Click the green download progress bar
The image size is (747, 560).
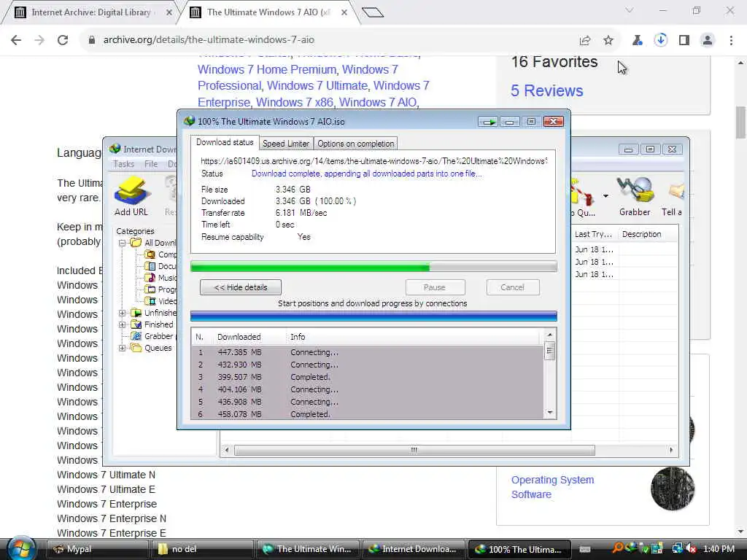point(373,266)
